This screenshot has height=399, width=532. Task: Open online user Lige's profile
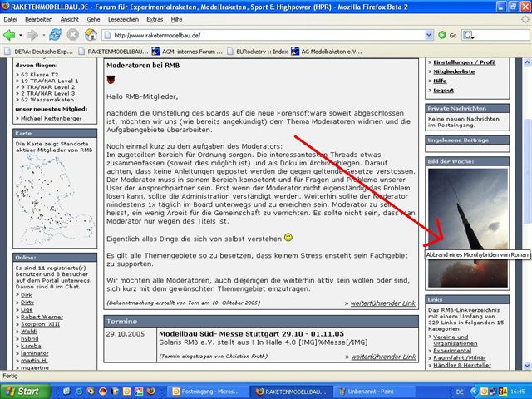(x=27, y=310)
